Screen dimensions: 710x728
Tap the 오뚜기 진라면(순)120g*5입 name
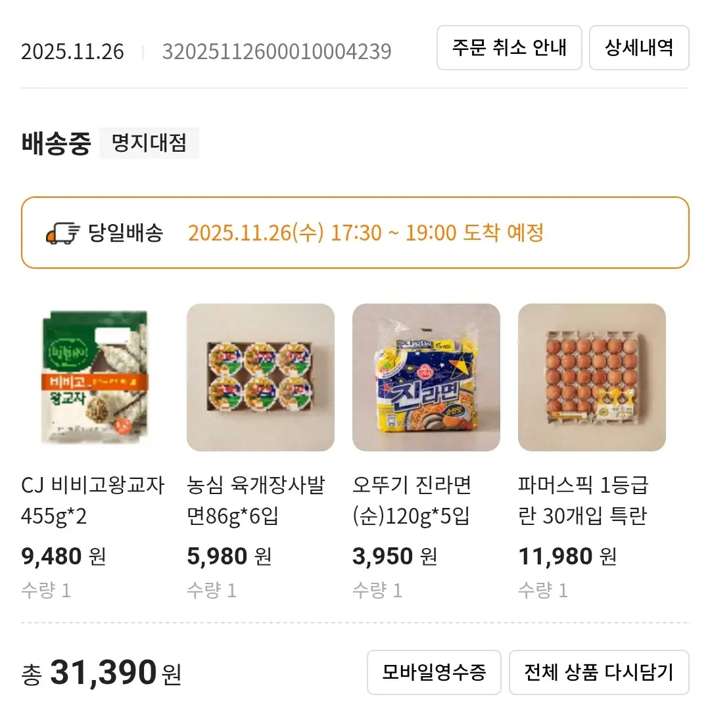point(412,501)
